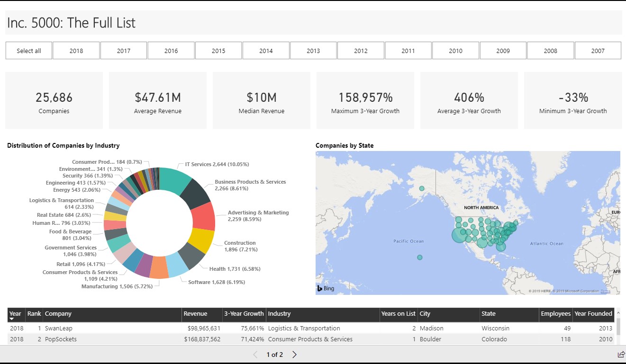
Task: Filter by year 2015
Action: coord(218,51)
